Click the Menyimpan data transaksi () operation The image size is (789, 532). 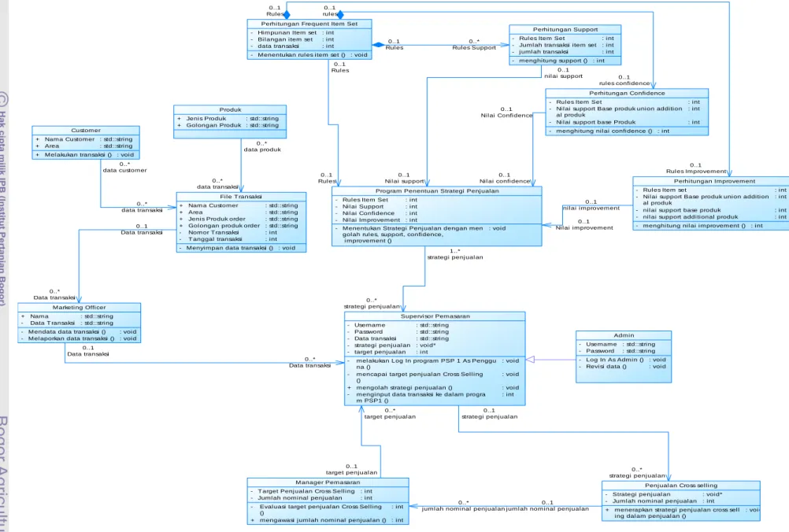click(229, 248)
